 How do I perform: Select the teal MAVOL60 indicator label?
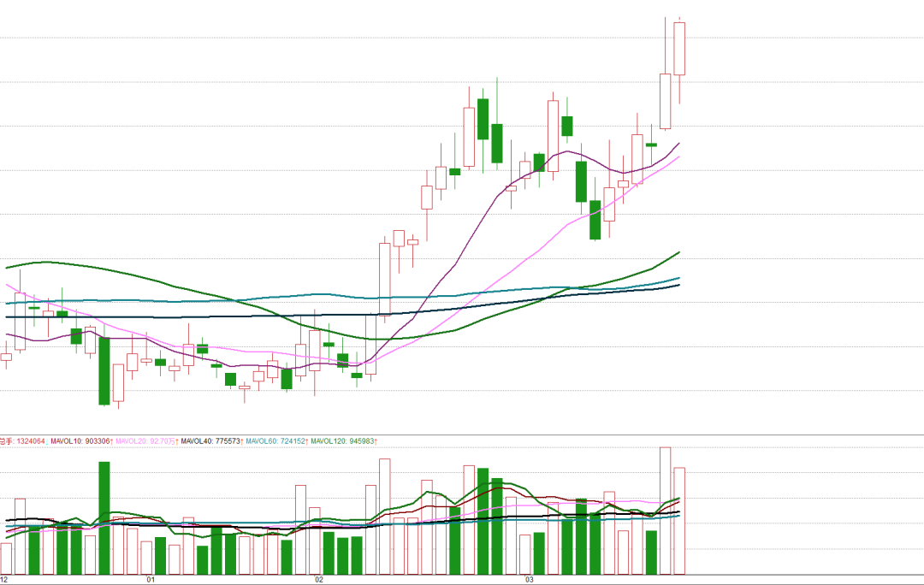click(275, 441)
